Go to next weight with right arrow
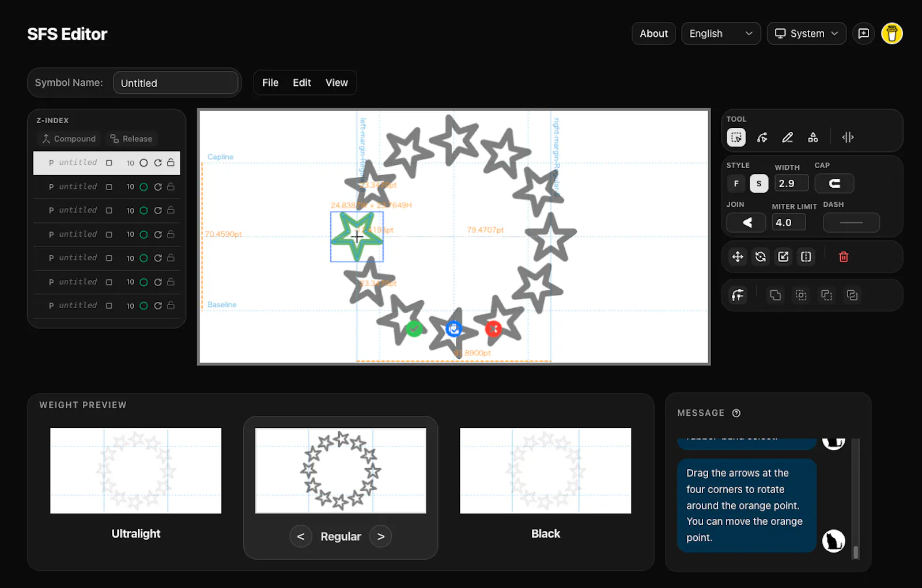922x588 pixels. click(381, 536)
